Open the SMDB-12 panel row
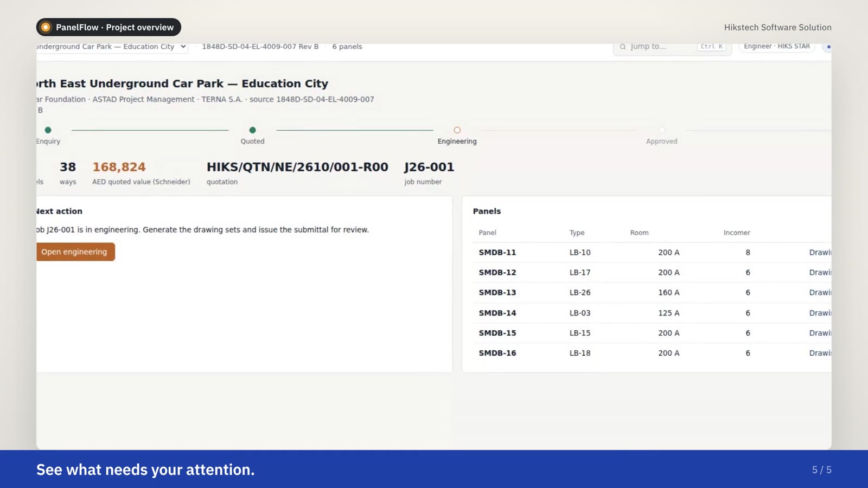Screen dimensions: 868x488 [652, 272]
